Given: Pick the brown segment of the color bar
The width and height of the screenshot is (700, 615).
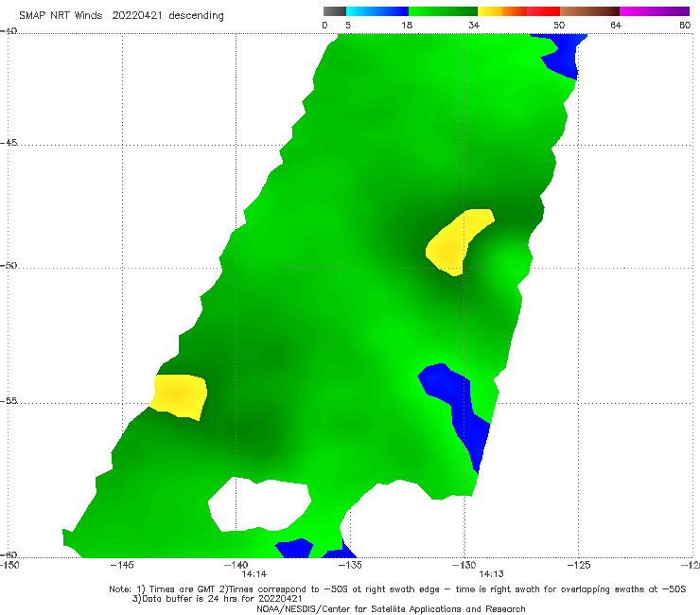Looking at the screenshot, I should coord(589,11).
